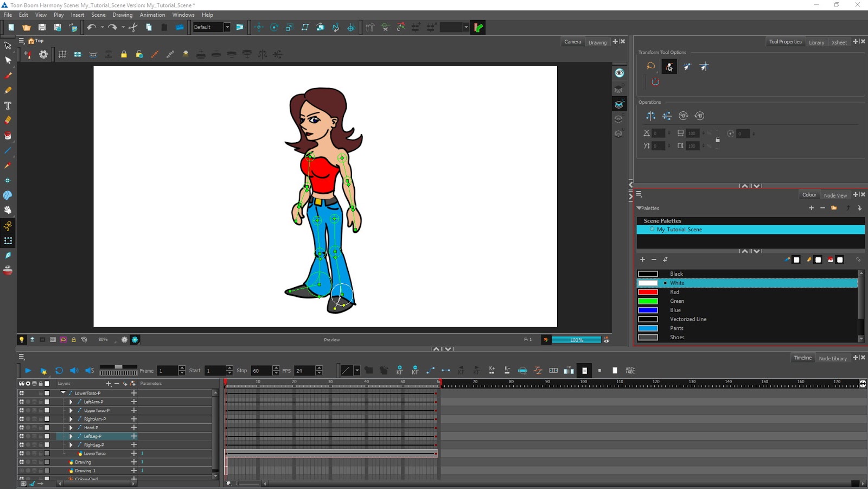Image resolution: width=868 pixels, height=489 pixels.
Task: Expand the UpperTorso-P layer
Action: pyautogui.click(x=71, y=410)
